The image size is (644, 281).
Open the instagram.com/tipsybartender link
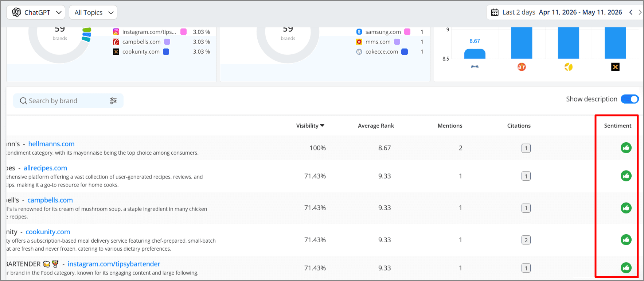(x=114, y=264)
